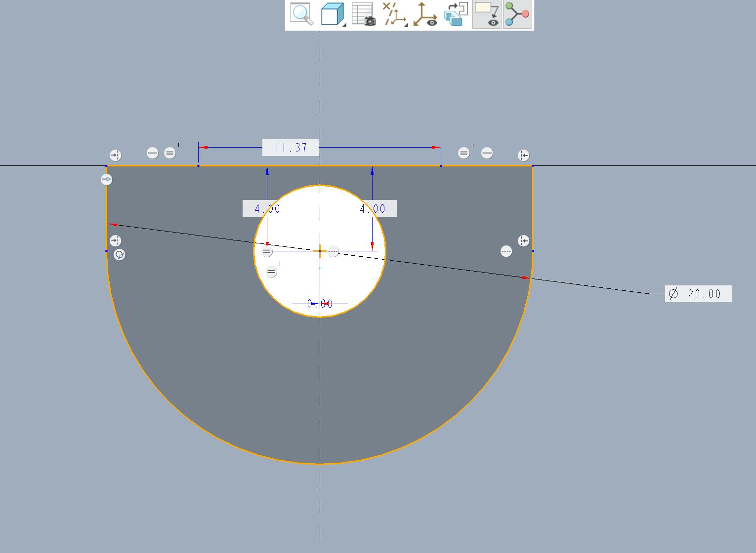This screenshot has width=756, height=553.
Task: Click the Refit zoom magnifier icon
Action: point(302,14)
